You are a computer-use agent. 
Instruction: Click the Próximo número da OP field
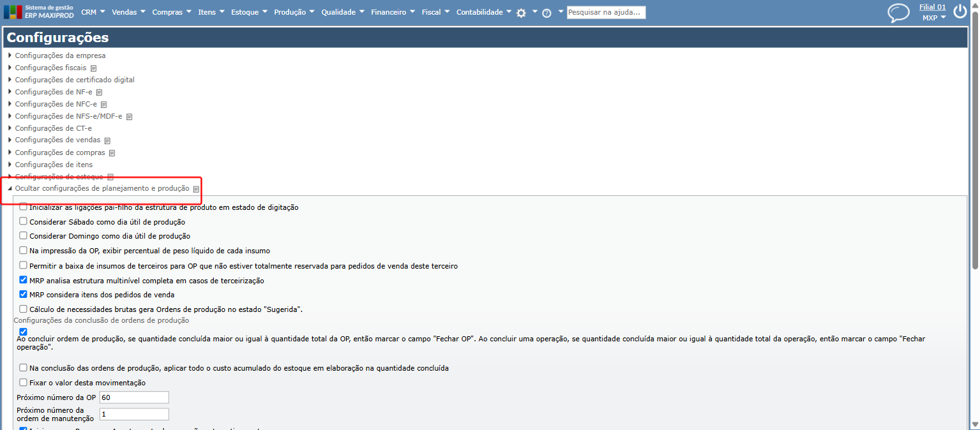[133, 397]
